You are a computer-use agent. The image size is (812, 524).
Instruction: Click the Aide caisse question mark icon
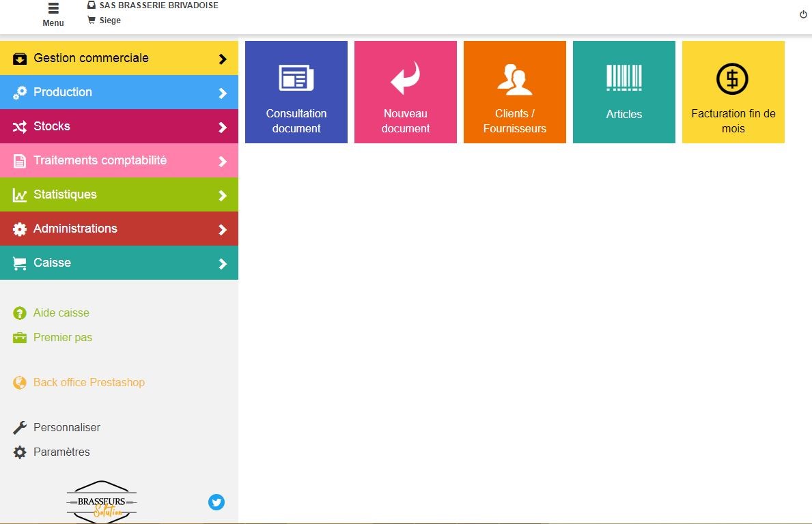tap(20, 313)
